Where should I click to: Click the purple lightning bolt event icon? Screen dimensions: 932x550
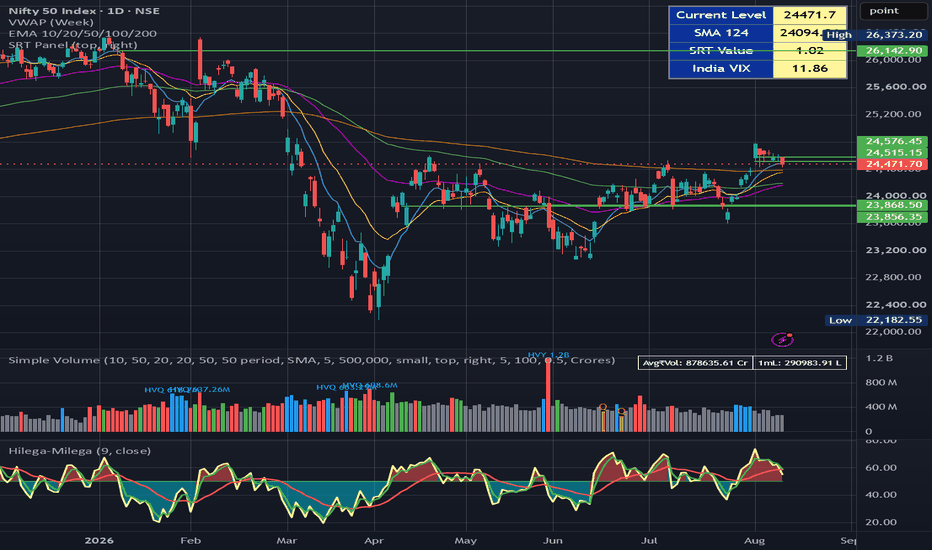click(x=782, y=340)
